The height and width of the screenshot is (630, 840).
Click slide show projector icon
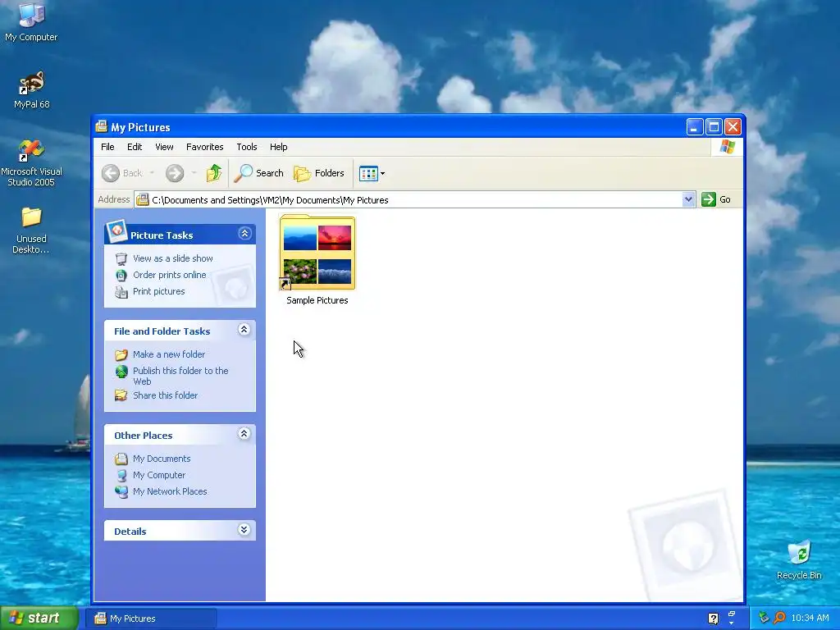pos(121,258)
